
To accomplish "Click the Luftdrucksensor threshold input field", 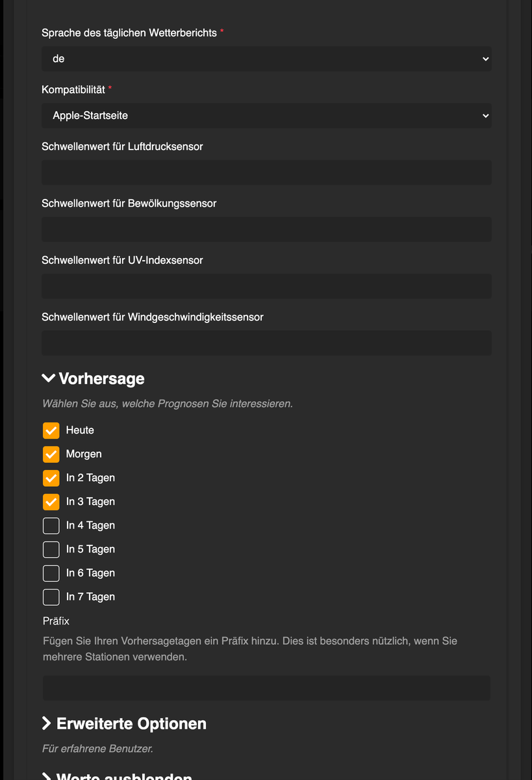I will coord(266,172).
